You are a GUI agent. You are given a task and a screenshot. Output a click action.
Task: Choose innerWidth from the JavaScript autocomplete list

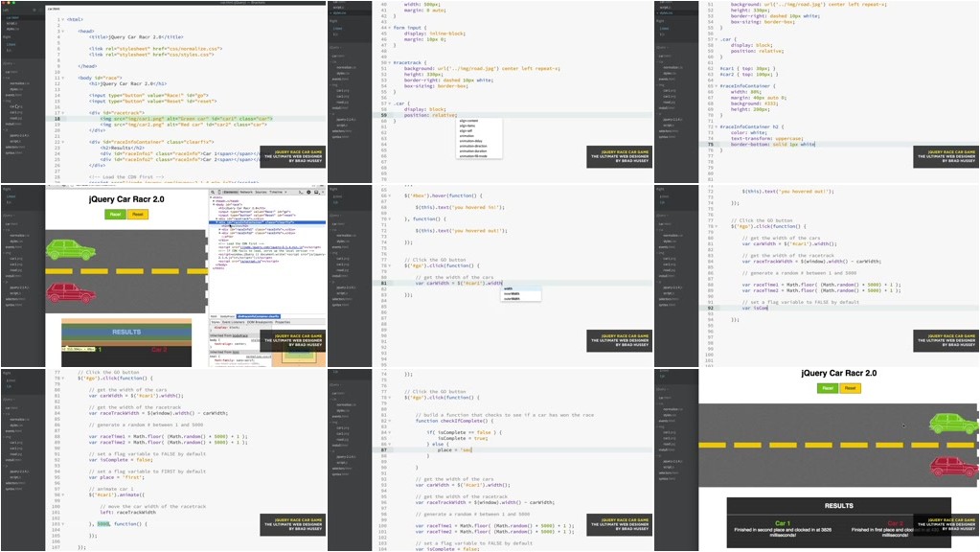click(x=512, y=294)
